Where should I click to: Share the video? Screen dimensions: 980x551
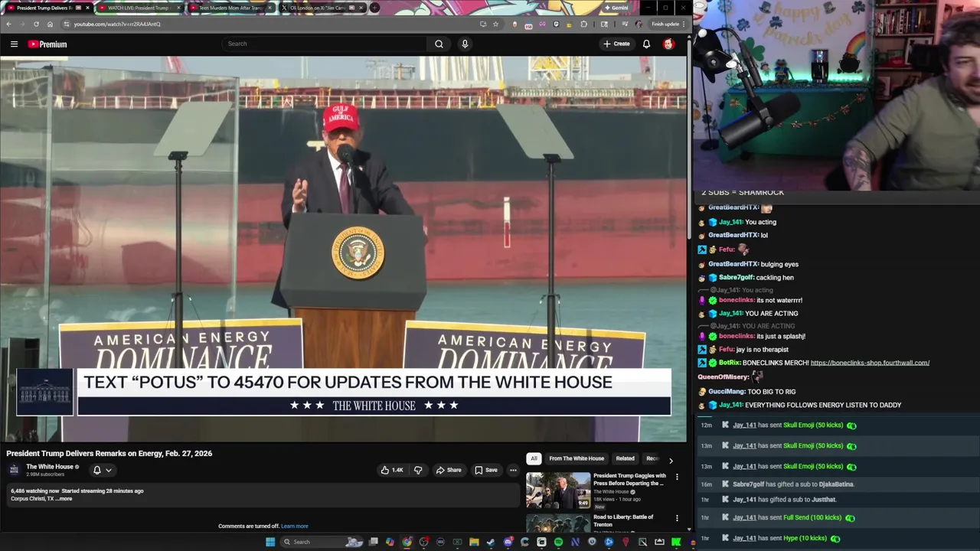[x=449, y=470]
